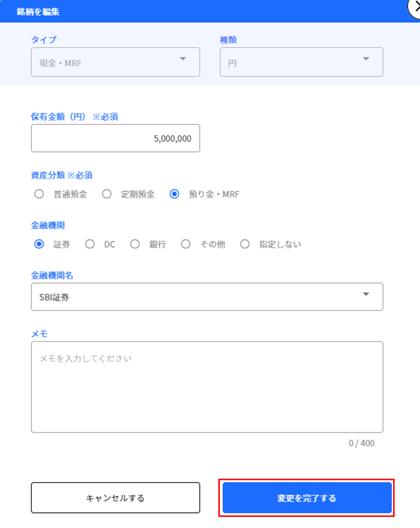
Task: Click the 保有金額 amount input field
Action: point(115,138)
